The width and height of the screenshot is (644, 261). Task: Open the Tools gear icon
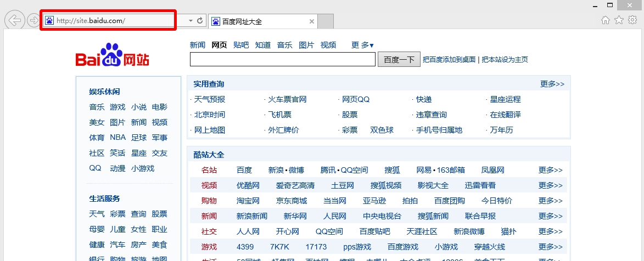[x=632, y=20]
